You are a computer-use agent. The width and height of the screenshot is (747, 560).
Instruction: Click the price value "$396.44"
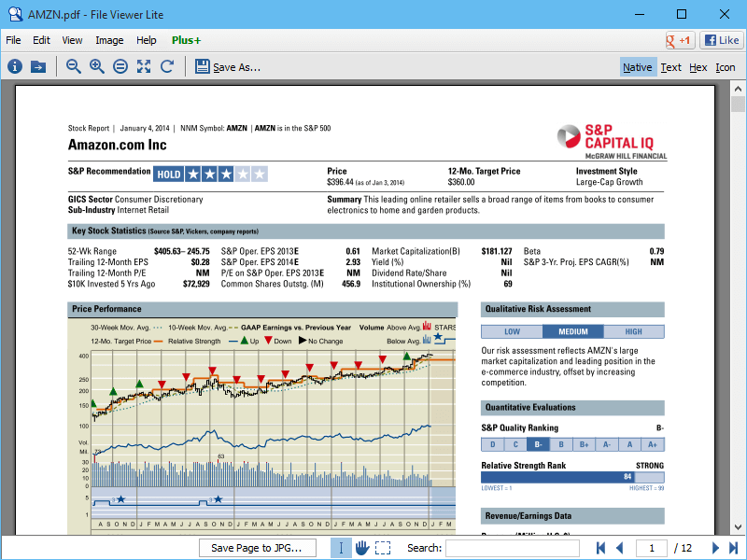340,182
